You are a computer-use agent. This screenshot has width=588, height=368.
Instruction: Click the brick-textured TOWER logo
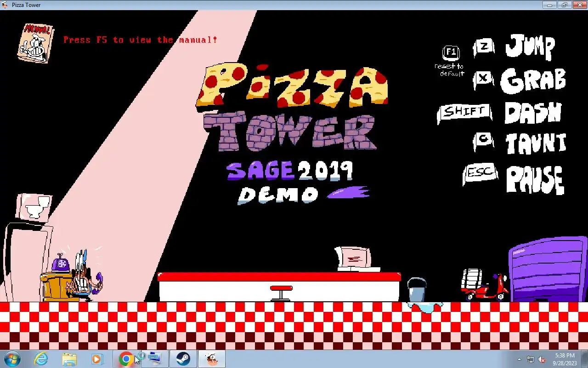point(289,132)
